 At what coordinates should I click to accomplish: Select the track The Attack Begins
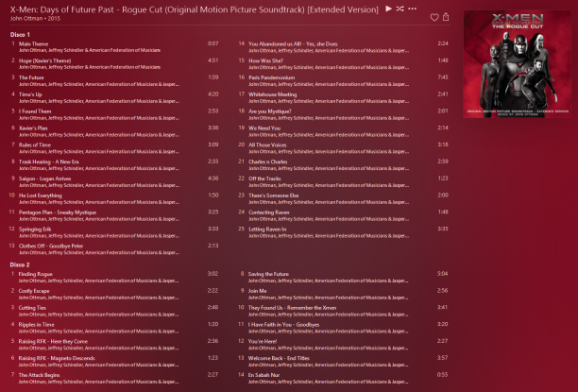[x=39, y=375]
